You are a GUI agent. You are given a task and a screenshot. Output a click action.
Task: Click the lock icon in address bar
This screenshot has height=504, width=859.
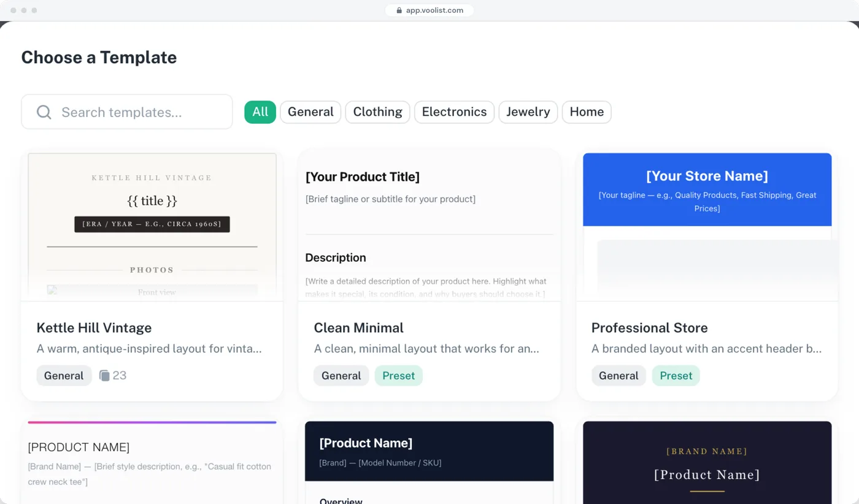point(399,10)
